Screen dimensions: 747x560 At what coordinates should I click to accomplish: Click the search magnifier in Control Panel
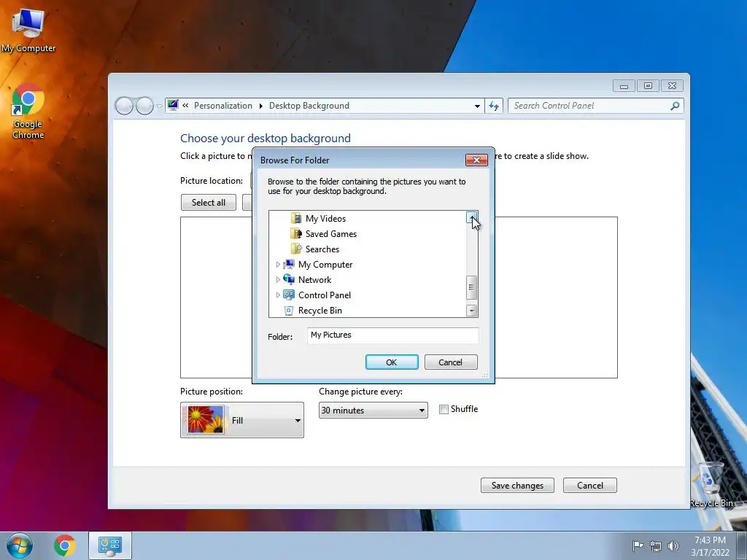(675, 106)
